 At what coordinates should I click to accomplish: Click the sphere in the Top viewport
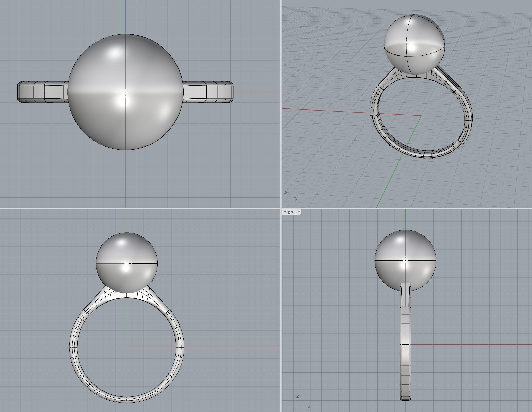pos(125,92)
